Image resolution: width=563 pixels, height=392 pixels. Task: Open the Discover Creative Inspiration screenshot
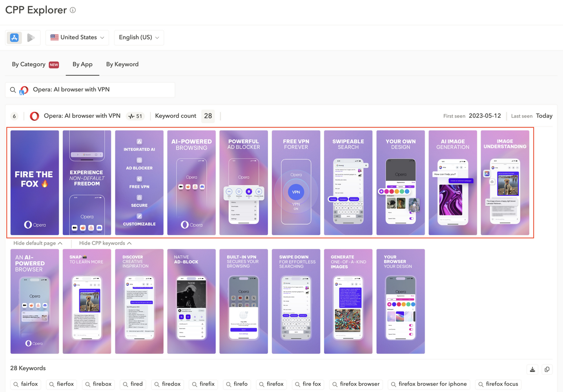pos(139,301)
